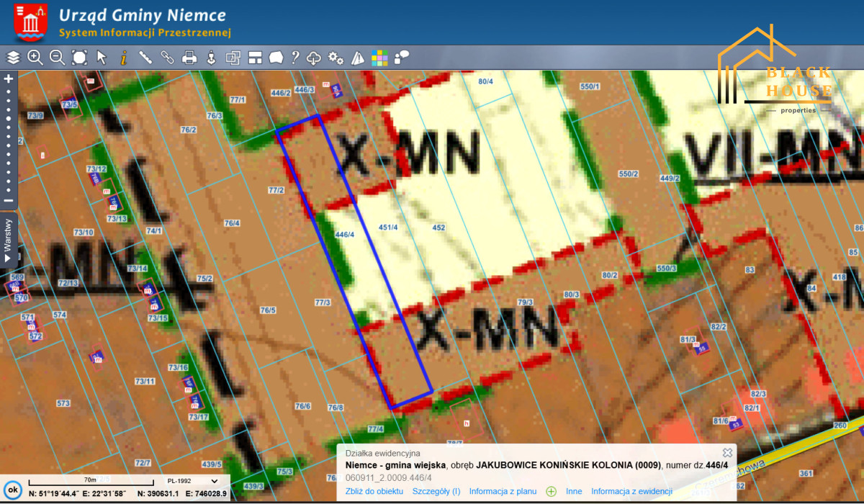Image resolution: width=864 pixels, height=504 pixels.
Task: Open the map layers stack icon
Action: tap(13, 58)
